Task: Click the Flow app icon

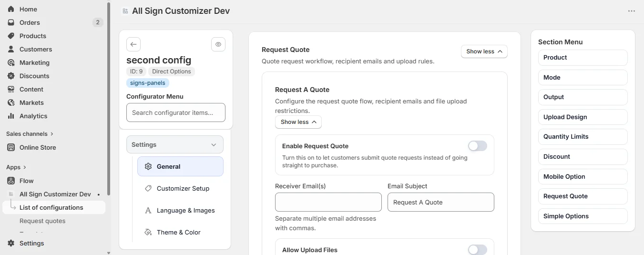Action: click(11, 181)
